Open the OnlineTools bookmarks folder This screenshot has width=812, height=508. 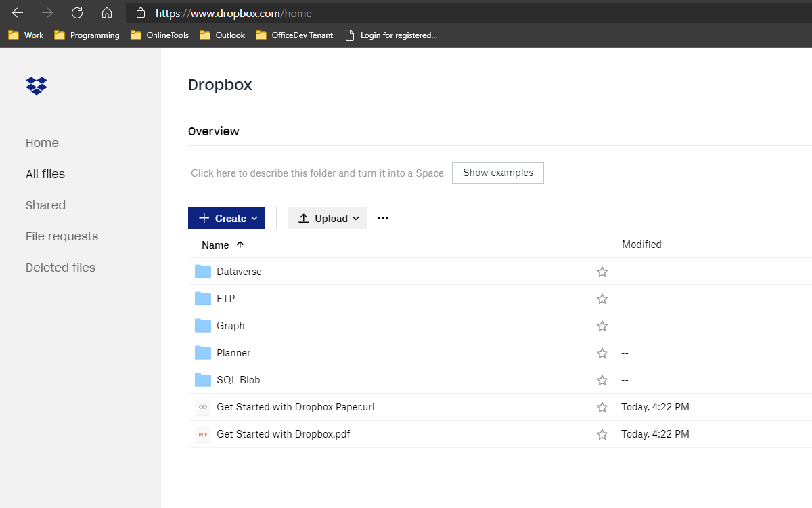click(160, 35)
